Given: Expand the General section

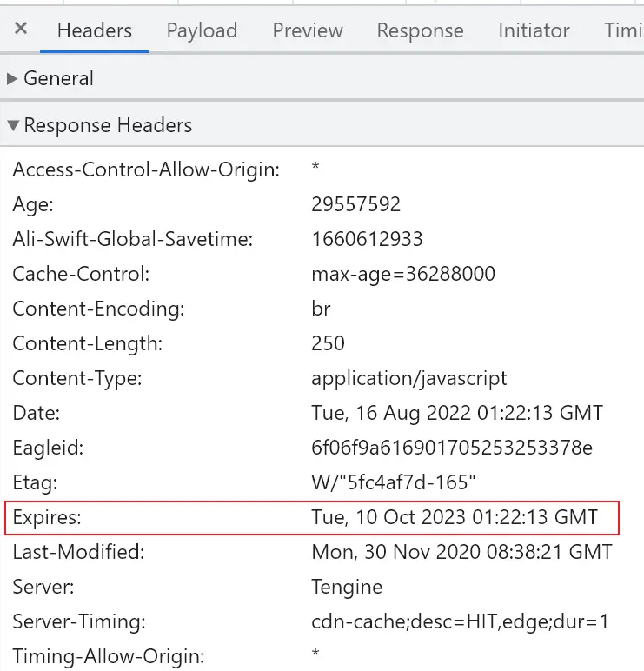Looking at the screenshot, I should (x=57, y=78).
